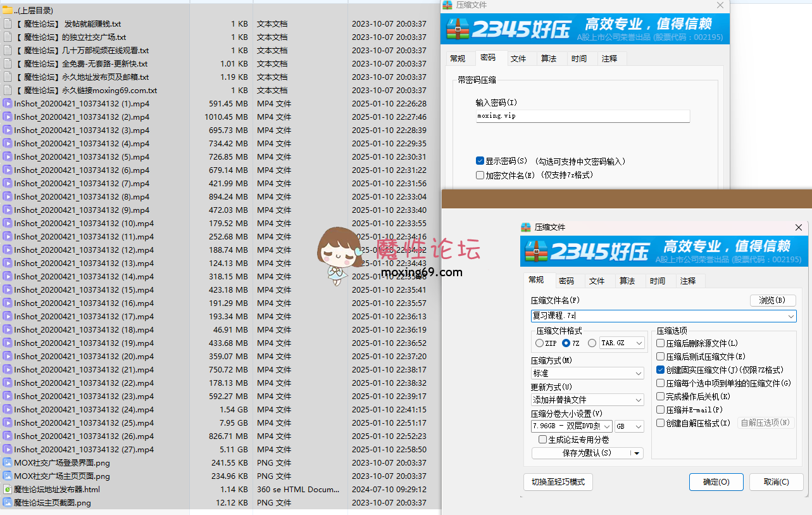Enable the 加密文件名 encryption option
Viewport: 812px width, 515px height.
[480, 175]
